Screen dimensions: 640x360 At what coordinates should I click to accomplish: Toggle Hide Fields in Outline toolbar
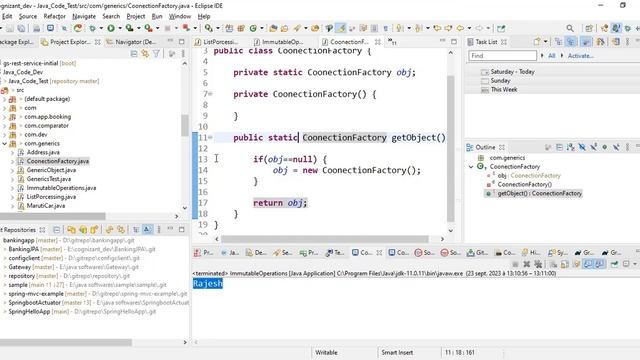click(582, 147)
